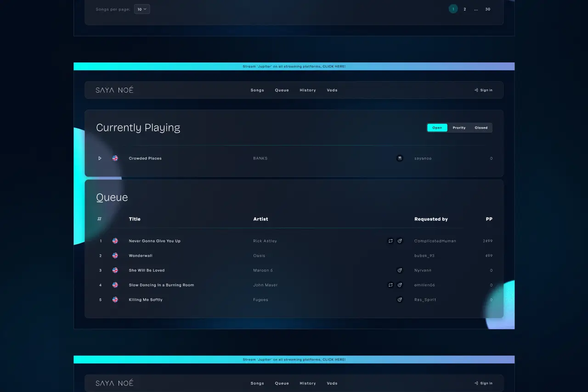Viewport: 588px width, 392px height.
Task: Go to the History section
Action: pyautogui.click(x=308, y=90)
